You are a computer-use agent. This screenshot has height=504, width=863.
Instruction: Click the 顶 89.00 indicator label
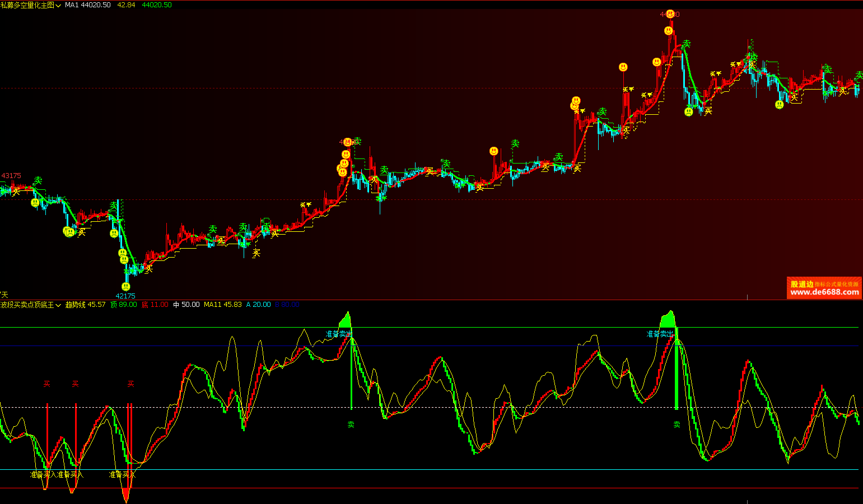point(123,305)
